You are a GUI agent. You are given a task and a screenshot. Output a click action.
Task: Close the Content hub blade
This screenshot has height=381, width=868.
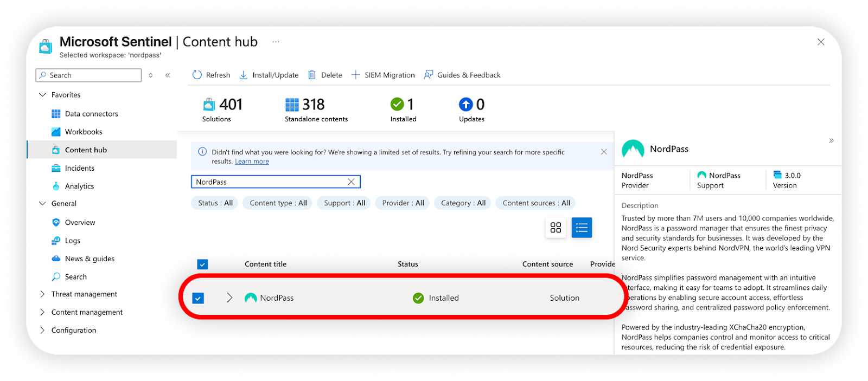tap(821, 42)
